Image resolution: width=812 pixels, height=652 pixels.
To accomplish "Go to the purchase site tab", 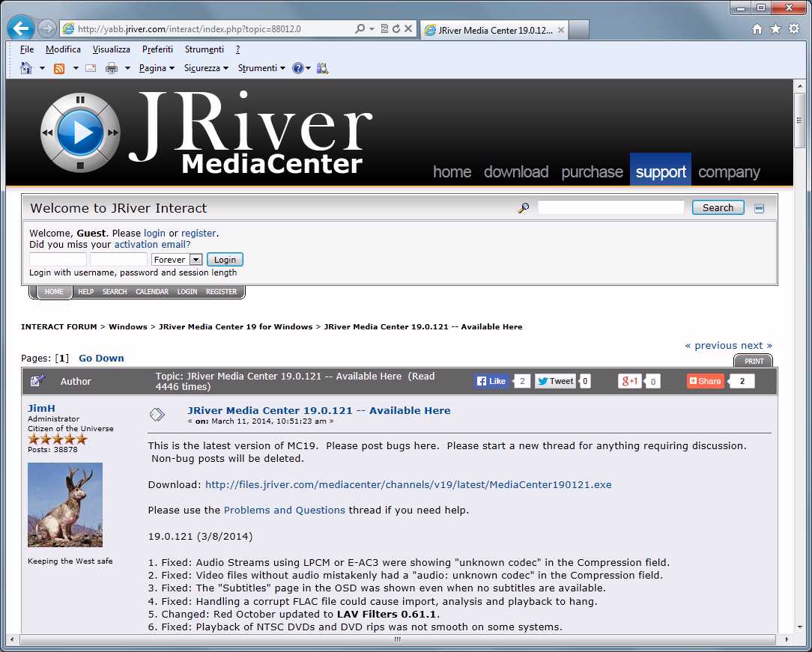I will 592,172.
